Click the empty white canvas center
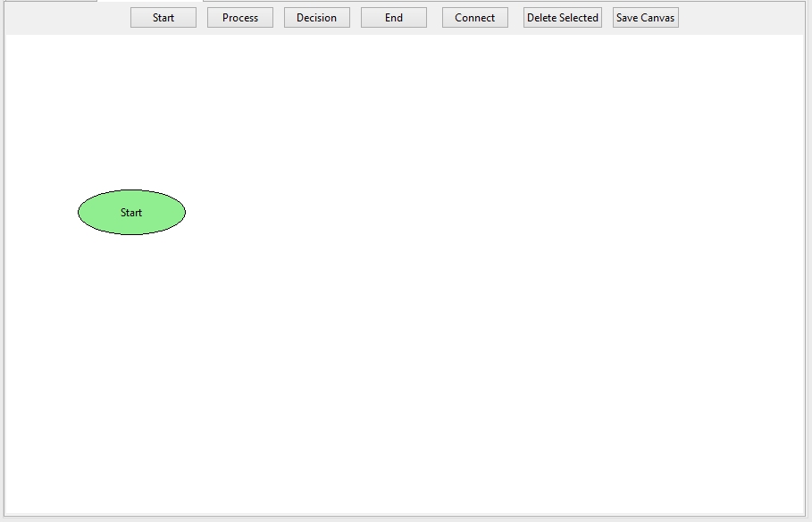This screenshot has width=812, height=522. click(405, 274)
